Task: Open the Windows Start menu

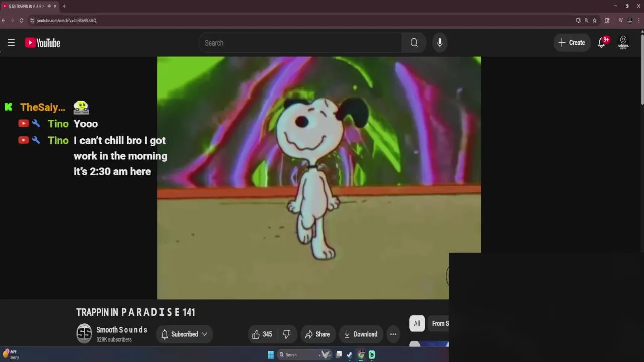Action: [x=271, y=355]
